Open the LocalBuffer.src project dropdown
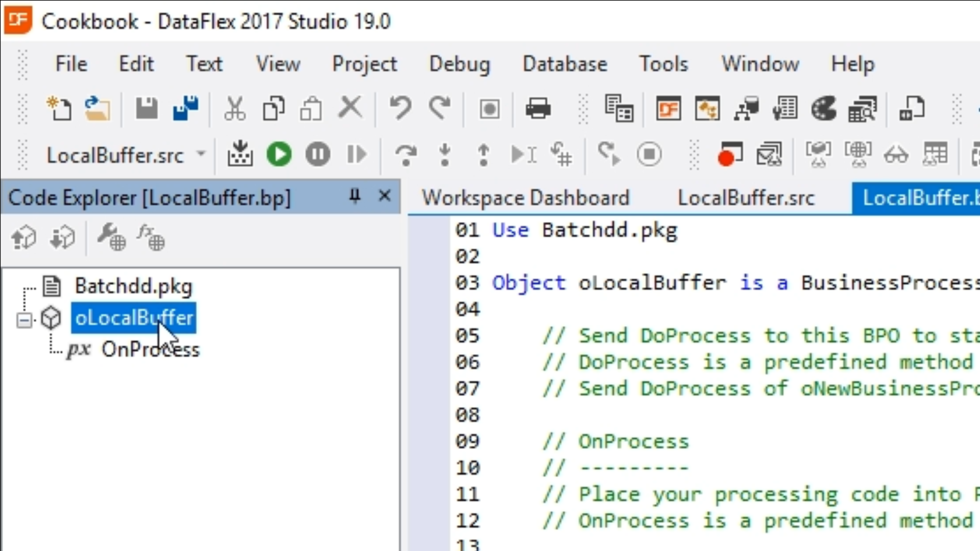This screenshot has height=551, width=980. coord(202,154)
